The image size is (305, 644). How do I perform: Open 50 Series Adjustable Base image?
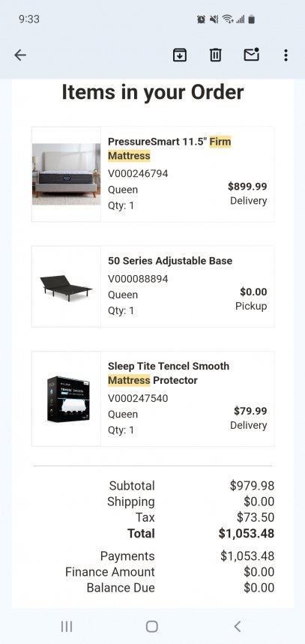click(x=66, y=287)
